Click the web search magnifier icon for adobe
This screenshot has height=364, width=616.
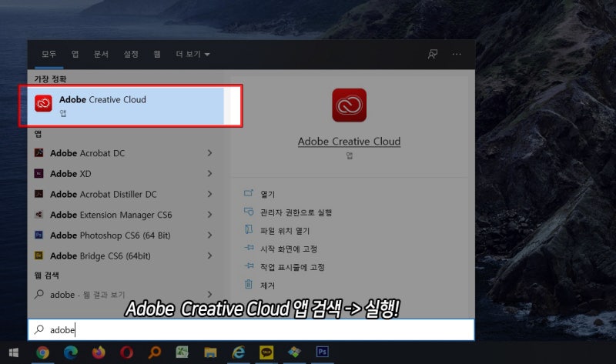pyautogui.click(x=39, y=294)
